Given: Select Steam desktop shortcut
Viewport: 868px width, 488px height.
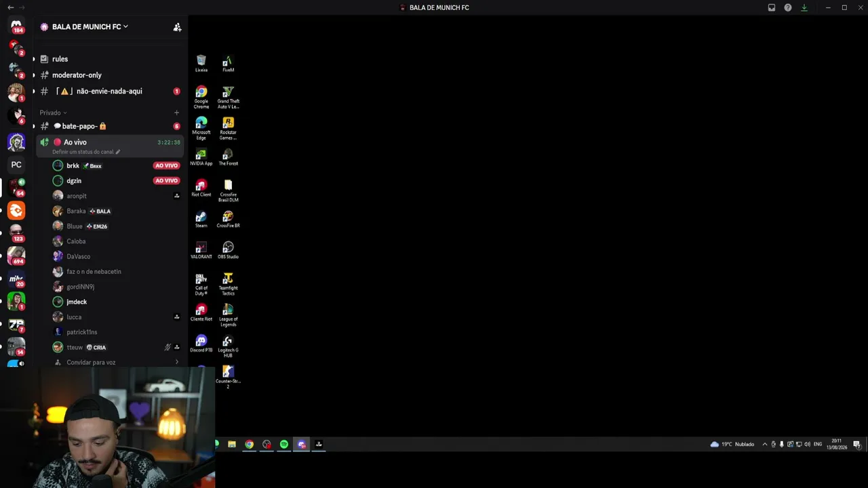Looking at the screenshot, I should point(201,220).
